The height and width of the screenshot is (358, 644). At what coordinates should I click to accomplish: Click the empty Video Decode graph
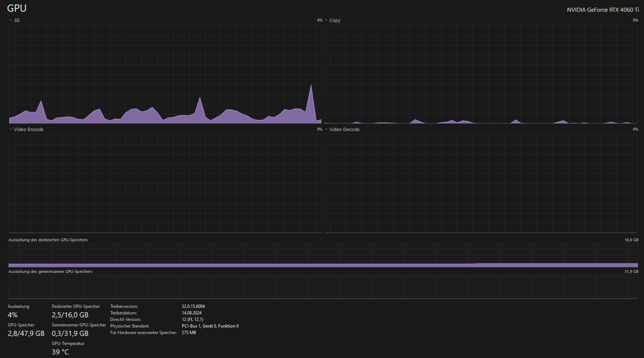pyautogui.click(x=481, y=183)
